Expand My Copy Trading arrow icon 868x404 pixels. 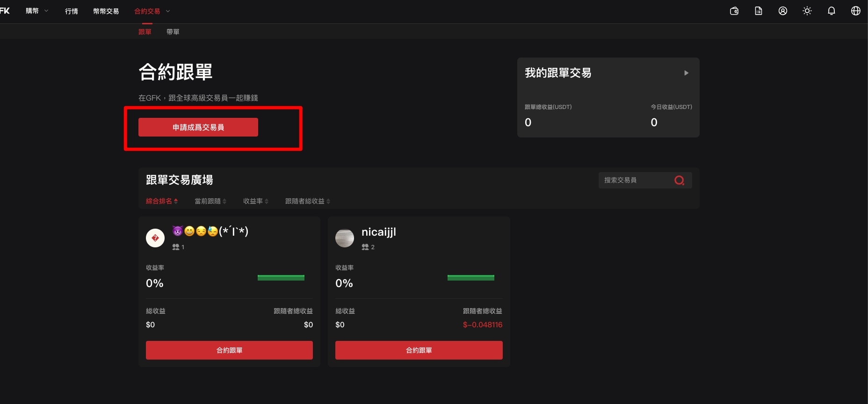click(686, 73)
